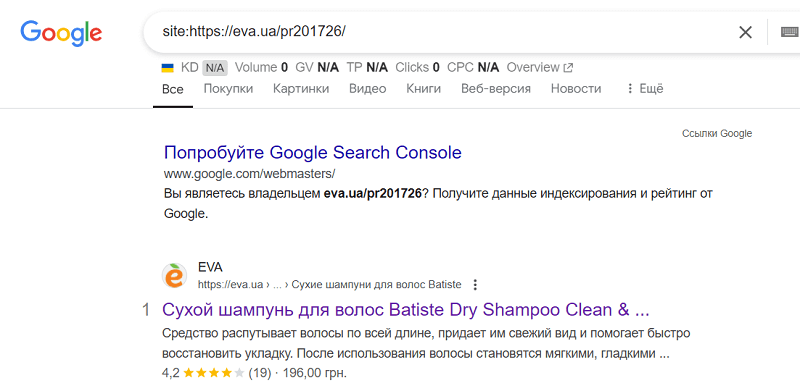
Task: Click result position number 1
Action: 146,310
